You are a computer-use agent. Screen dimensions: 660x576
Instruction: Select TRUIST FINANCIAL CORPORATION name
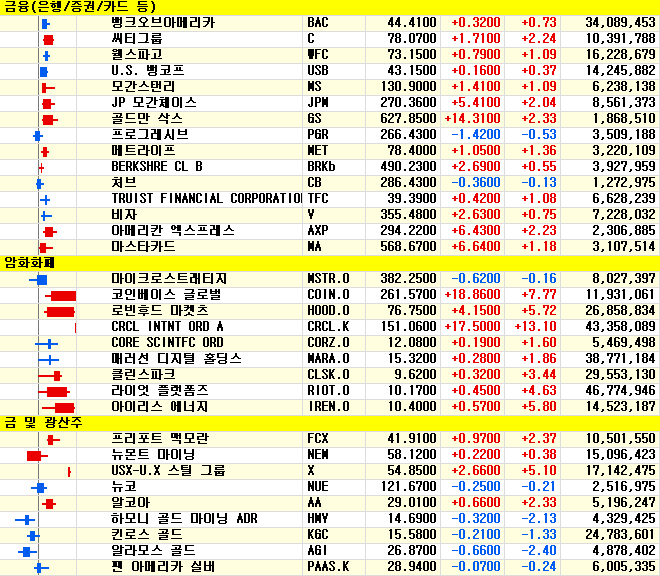point(207,198)
